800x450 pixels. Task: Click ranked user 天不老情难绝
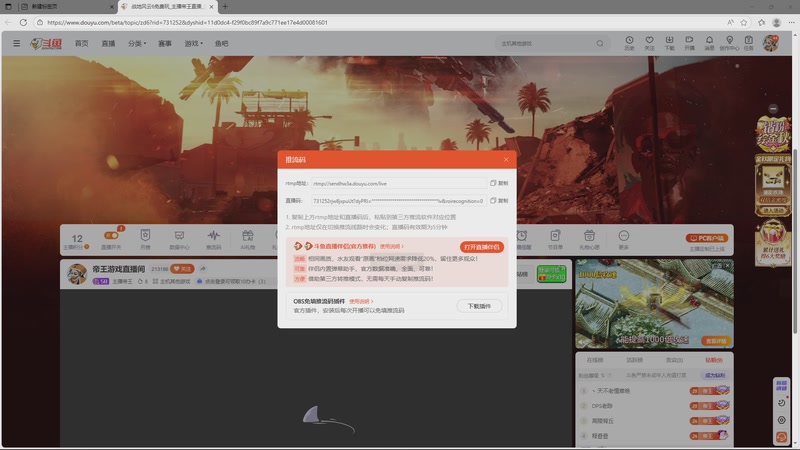click(x=613, y=391)
